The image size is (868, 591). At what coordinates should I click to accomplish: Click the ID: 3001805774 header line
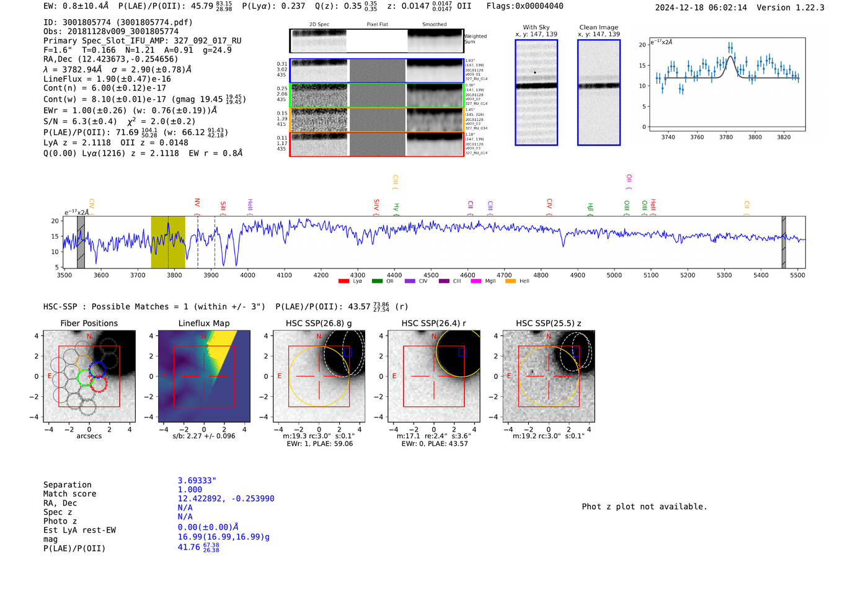(118, 22)
